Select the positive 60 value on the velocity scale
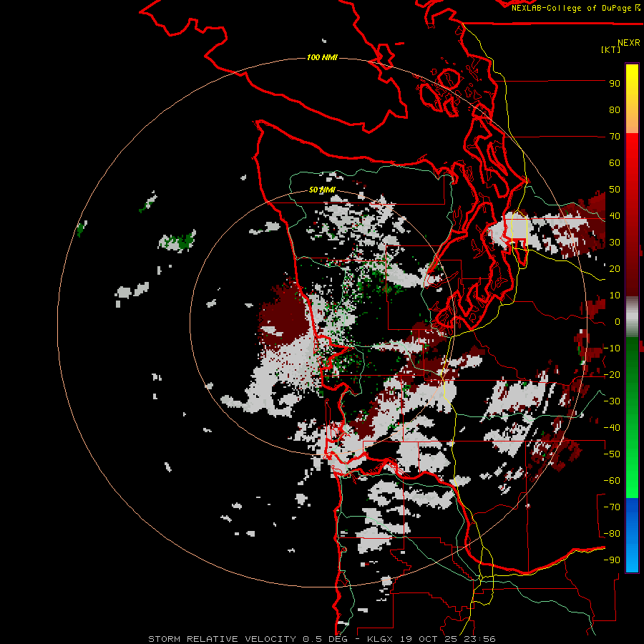The height and width of the screenshot is (644, 644). [615, 162]
